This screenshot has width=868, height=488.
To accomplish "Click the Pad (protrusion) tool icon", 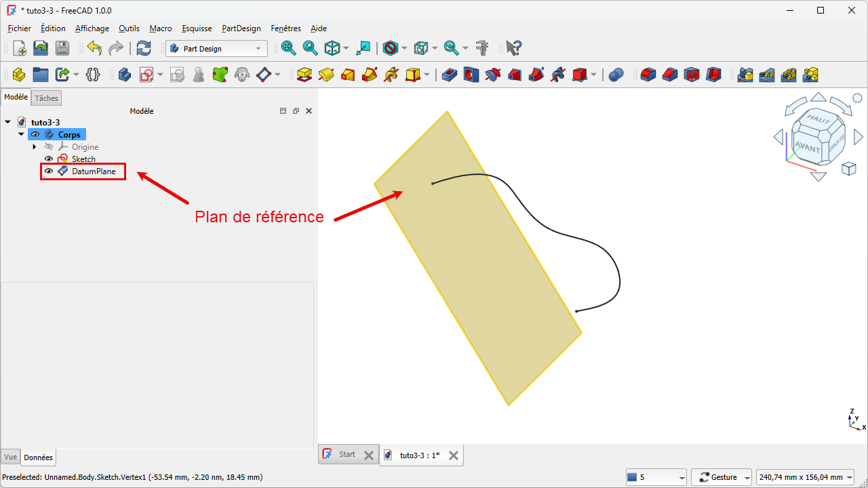I will (304, 75).
